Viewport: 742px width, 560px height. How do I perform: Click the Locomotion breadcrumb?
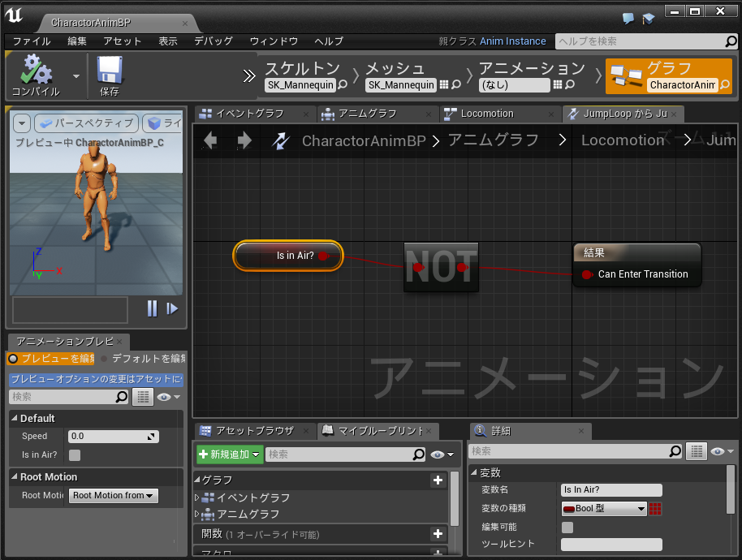623,140
